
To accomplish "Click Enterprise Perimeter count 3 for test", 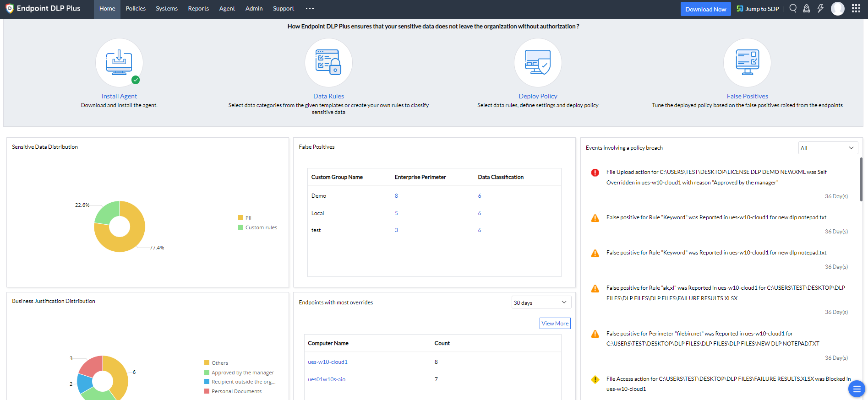I will point(396,230).
